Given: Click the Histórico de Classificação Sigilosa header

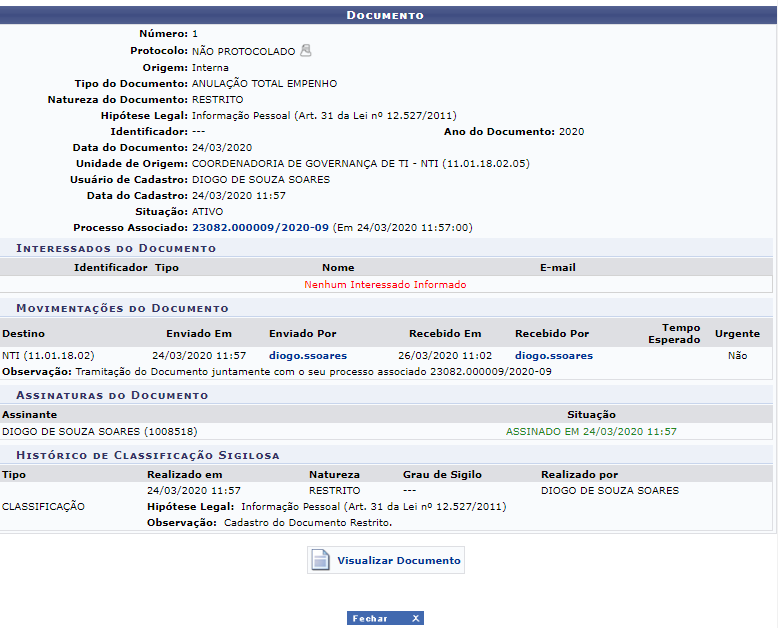Looking at the screenshot, I should (147, 455).
